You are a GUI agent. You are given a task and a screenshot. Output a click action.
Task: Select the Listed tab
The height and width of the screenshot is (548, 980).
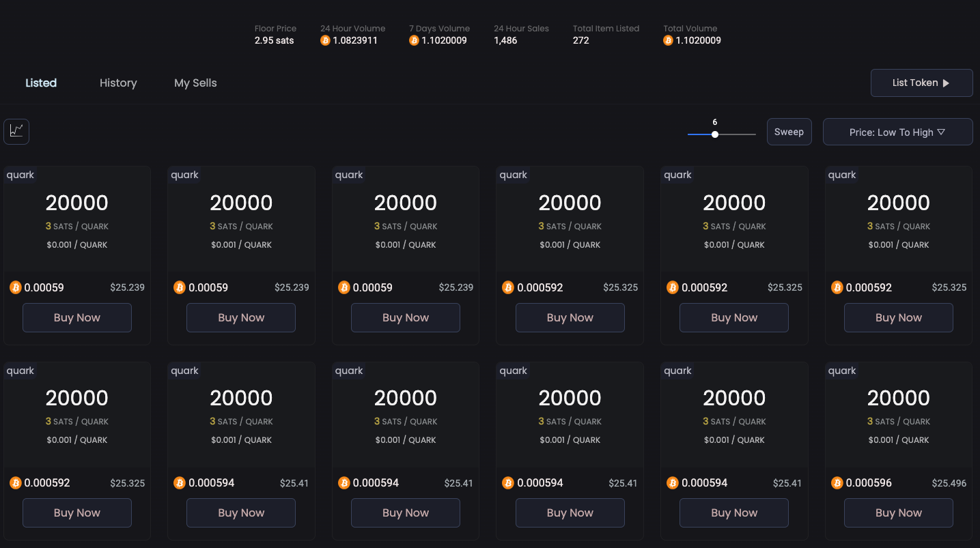41,83
